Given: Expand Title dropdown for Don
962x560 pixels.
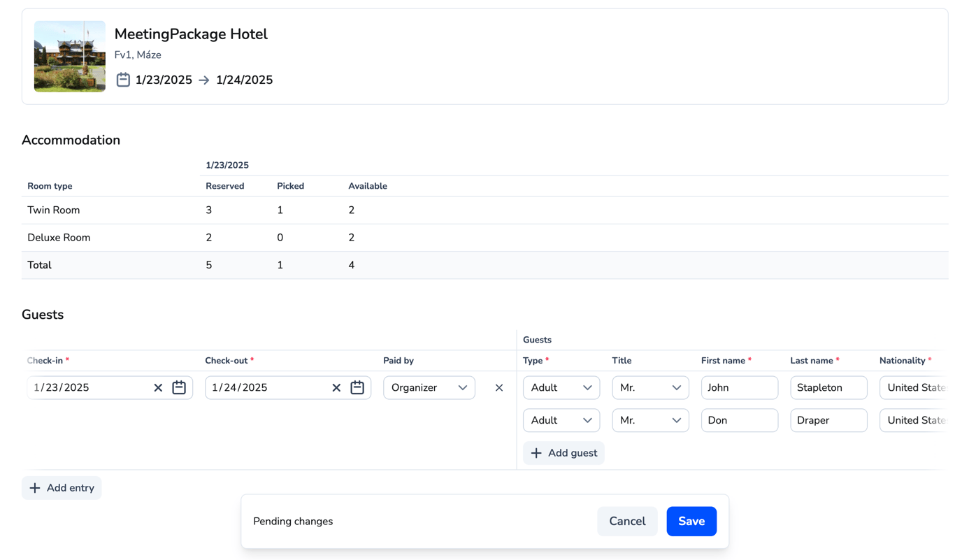Looking at the screenshot, I should pos(649,420).
